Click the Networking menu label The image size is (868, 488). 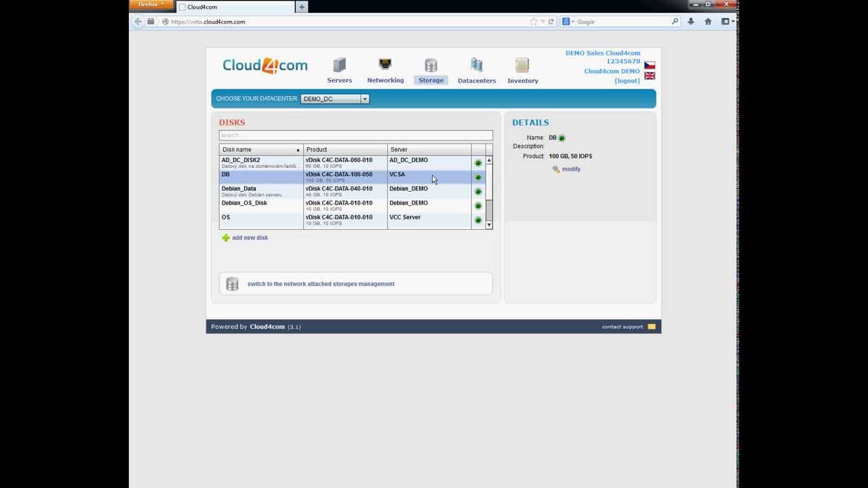385,81
